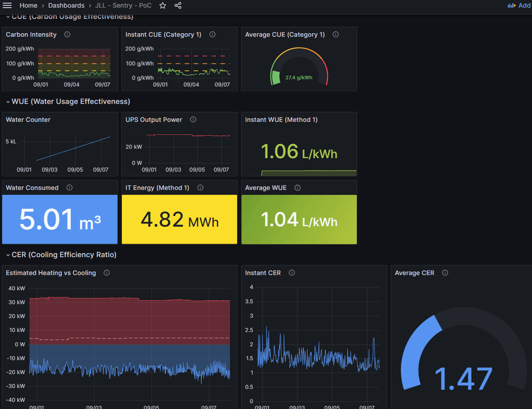Open Instant CER panel title
Screen dimensions: 532x409
click(263, 273)
